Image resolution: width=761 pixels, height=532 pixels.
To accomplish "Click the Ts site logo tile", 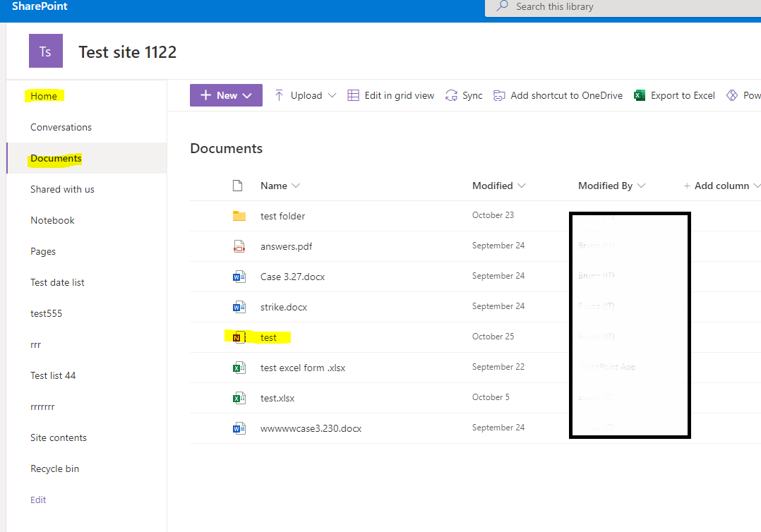I will click(46, 51).
